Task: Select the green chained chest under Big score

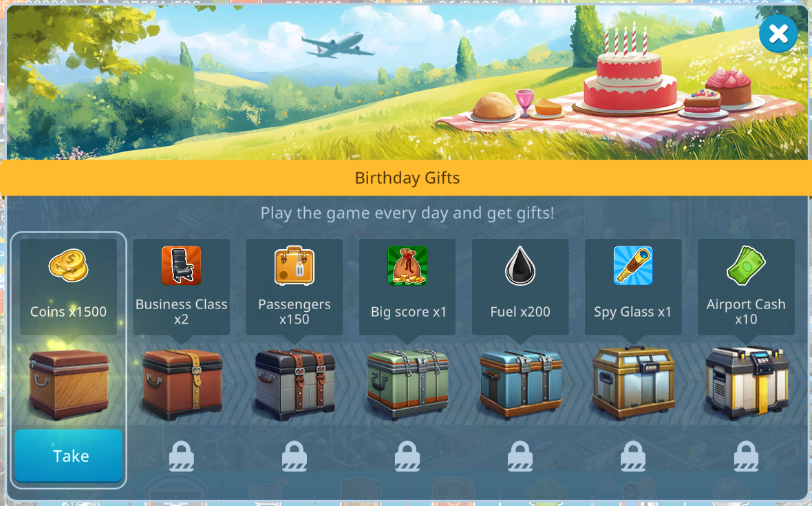Action: (407, 383)
